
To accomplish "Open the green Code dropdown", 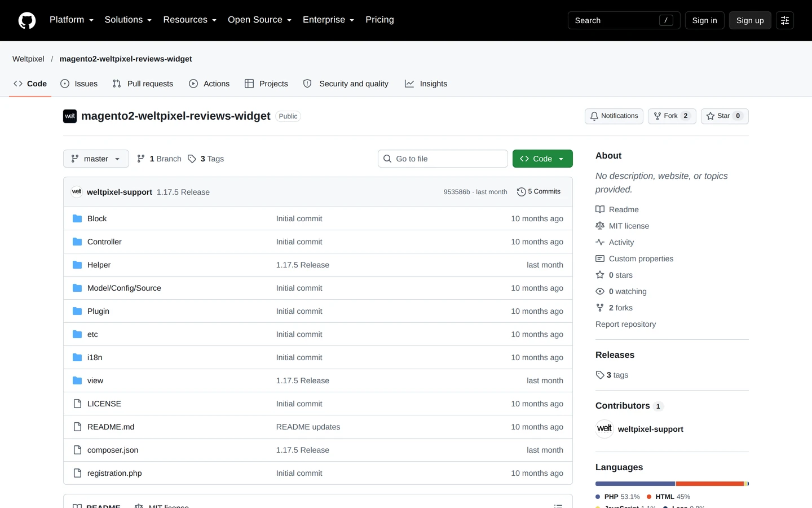I will click(x=542, y=159).
